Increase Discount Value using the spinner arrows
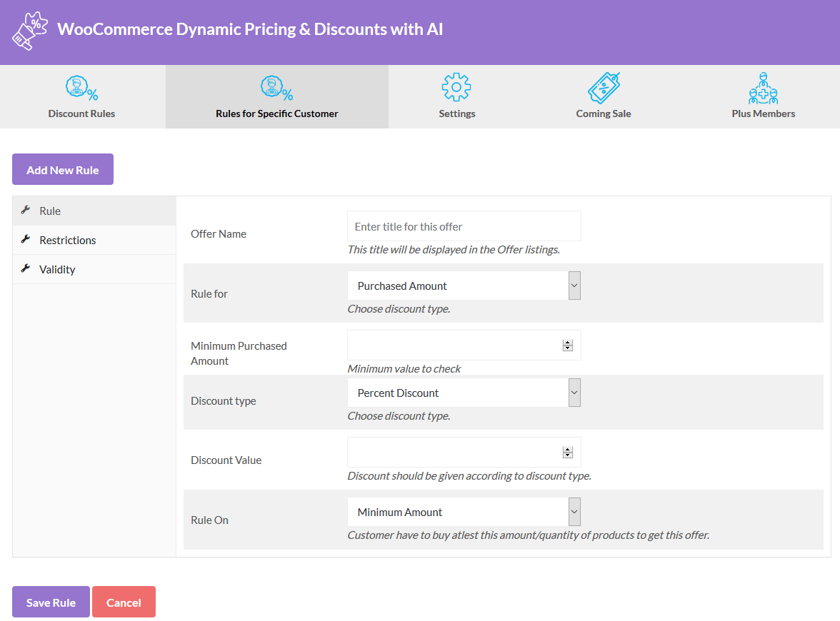Image resolution: width=840 pixels, height=621 pixels. pyautogui.click(x=568, y=449)
